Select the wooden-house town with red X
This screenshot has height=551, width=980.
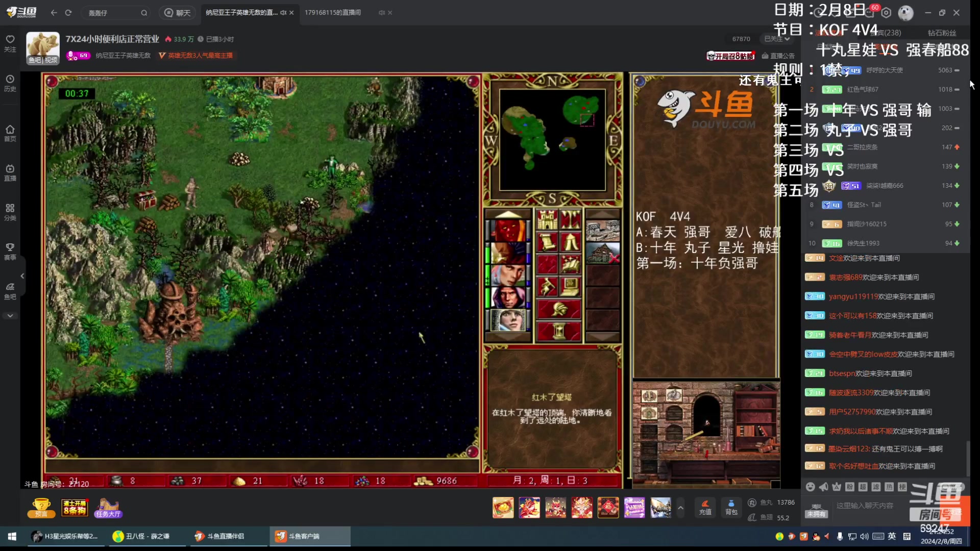point(603,253)
